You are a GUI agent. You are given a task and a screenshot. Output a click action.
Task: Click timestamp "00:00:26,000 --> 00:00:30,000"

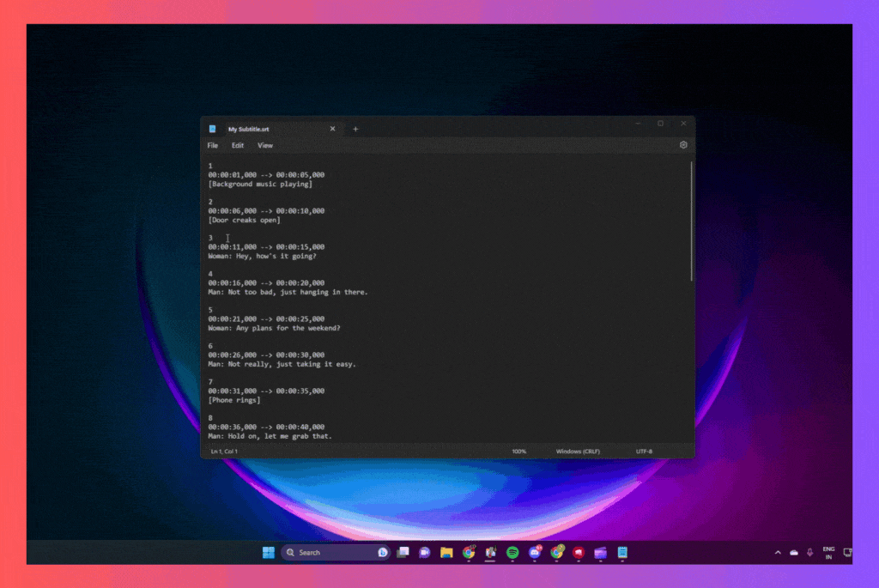[266, 355]
